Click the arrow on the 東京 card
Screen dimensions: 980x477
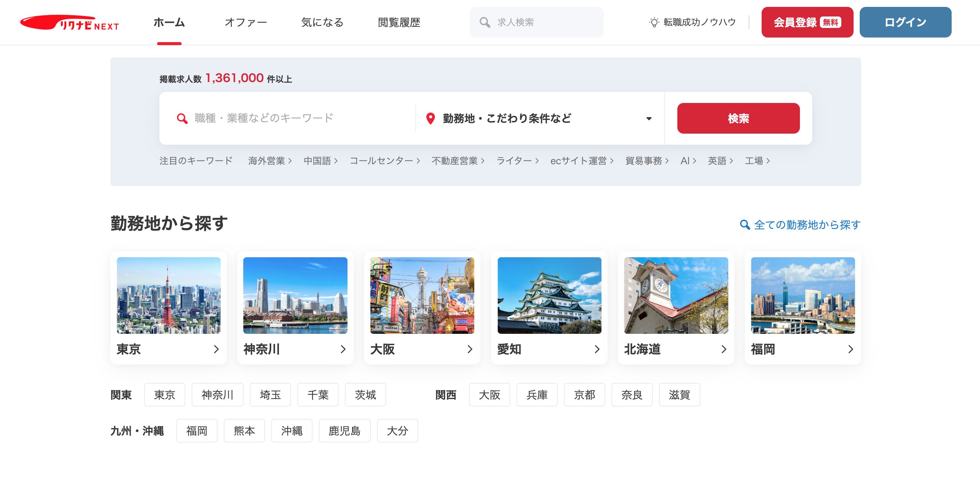click(216, 349)
